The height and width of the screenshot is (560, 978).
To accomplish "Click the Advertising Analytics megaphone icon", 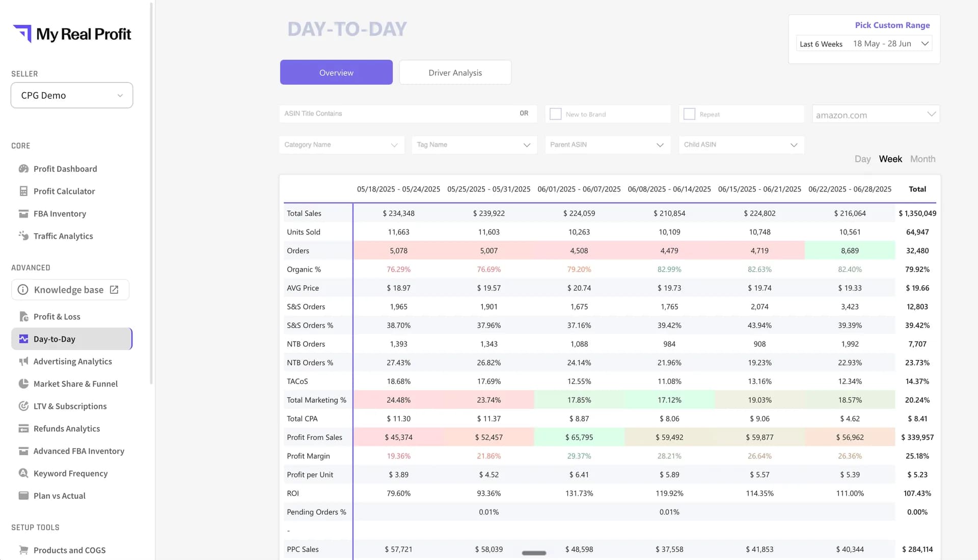I will click(x=23, y=361).
